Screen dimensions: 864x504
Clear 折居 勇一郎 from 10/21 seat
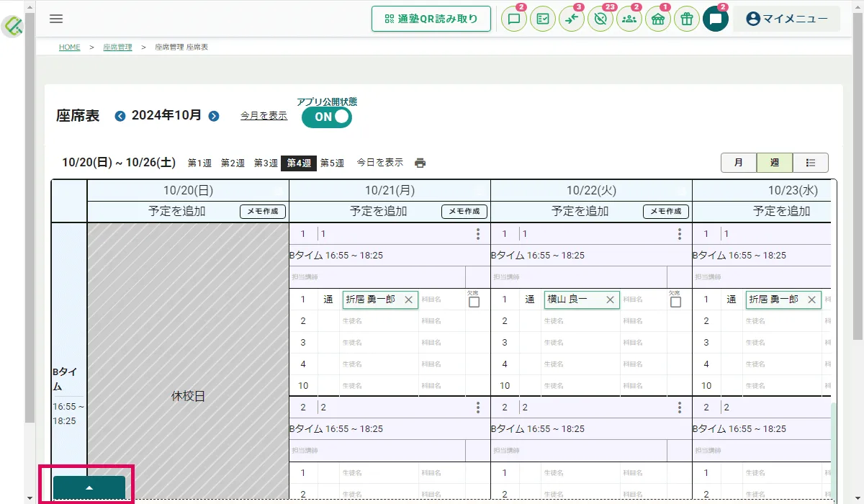click(x=408, y=300)
